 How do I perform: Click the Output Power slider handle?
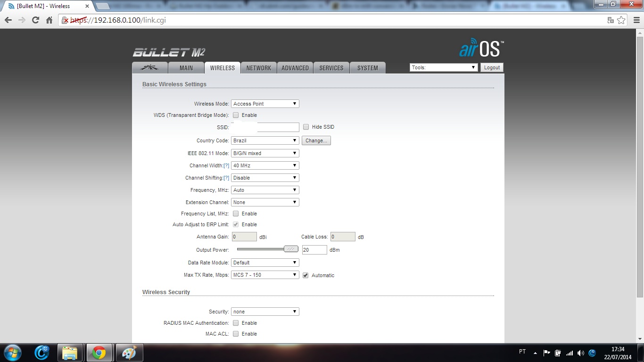pos(291,249)
